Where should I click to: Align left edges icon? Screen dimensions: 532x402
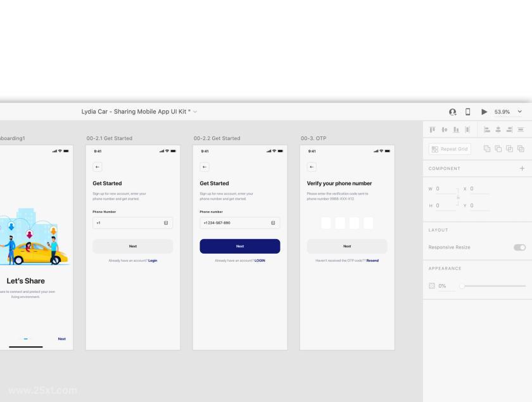487,129
